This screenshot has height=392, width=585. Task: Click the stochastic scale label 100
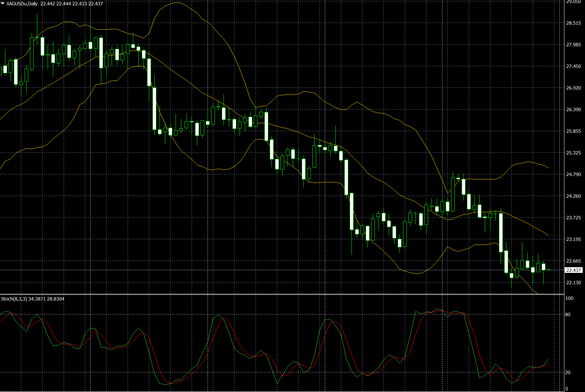point(569,298)
